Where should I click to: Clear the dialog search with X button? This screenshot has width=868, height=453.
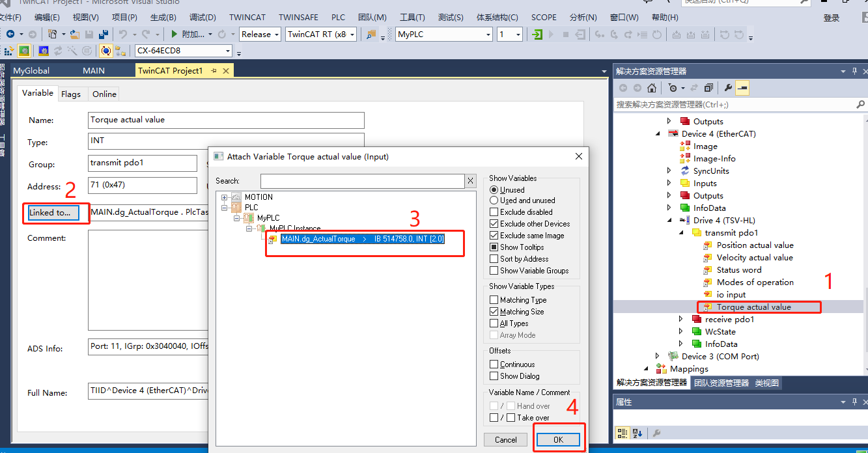coord(471,181)
